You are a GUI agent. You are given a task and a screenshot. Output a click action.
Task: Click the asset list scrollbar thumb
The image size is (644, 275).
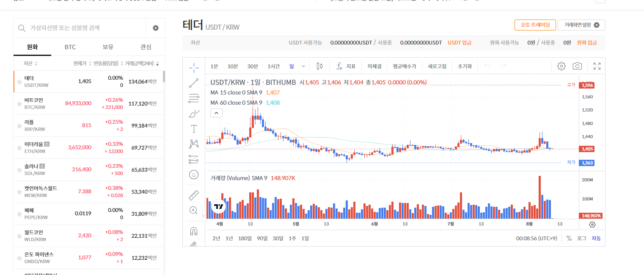pyautogui.click(x=164, y=77)
